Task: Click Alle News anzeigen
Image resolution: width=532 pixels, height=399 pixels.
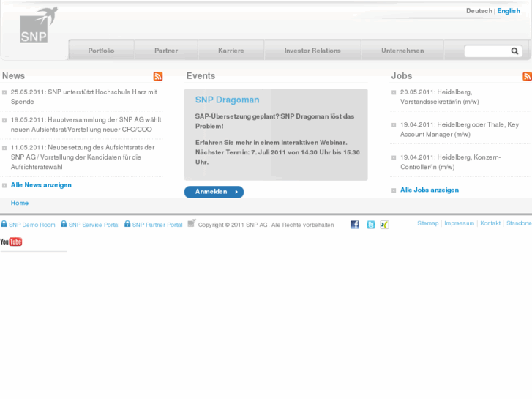Action: 41,185
